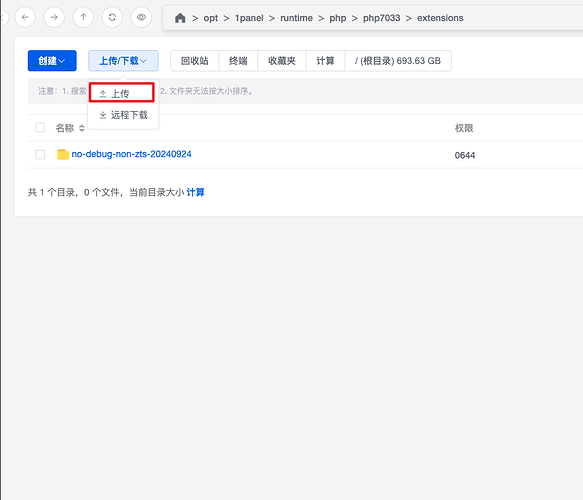Open the no-debug-non-zts-20240924 folder link

132,154
